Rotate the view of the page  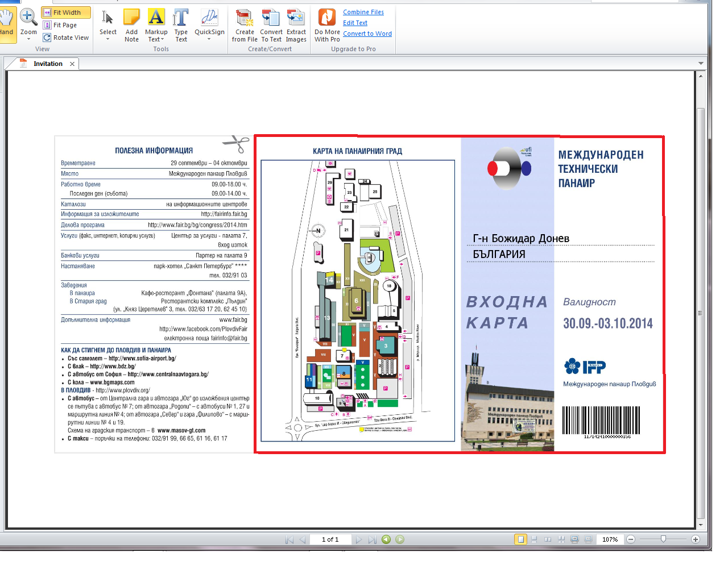click(x=66, y=38)
